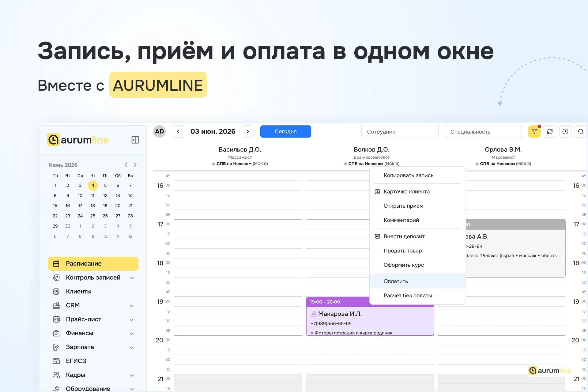Image resolution: width=588 pixels, height=392 pixels.
Task: Click the ЕГИСЗ sidebar icon
Action: (x=56, y=361)
